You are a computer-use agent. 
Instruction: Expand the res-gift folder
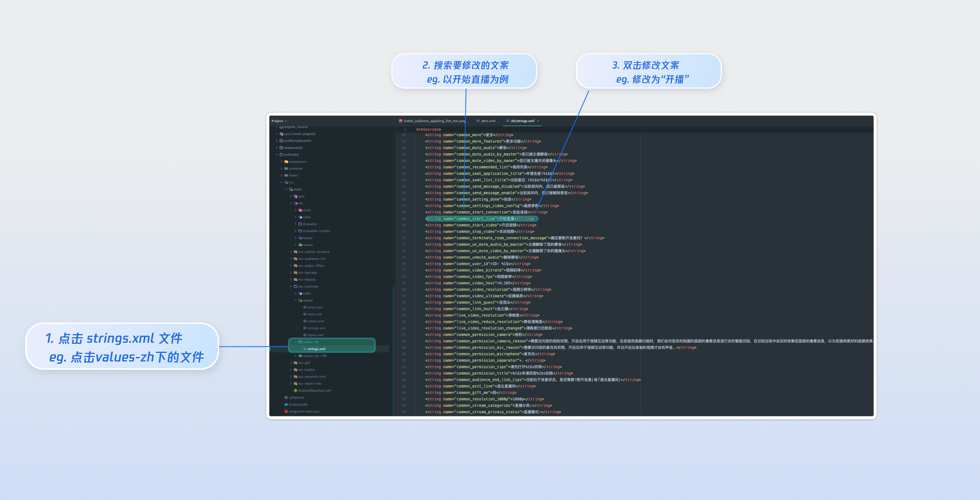[291, 363]
